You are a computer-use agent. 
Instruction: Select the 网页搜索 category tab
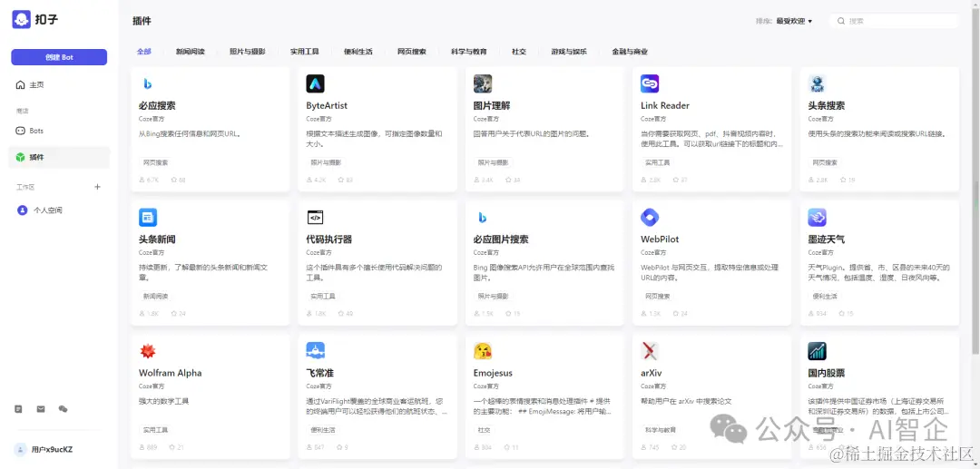click(412, 52)
